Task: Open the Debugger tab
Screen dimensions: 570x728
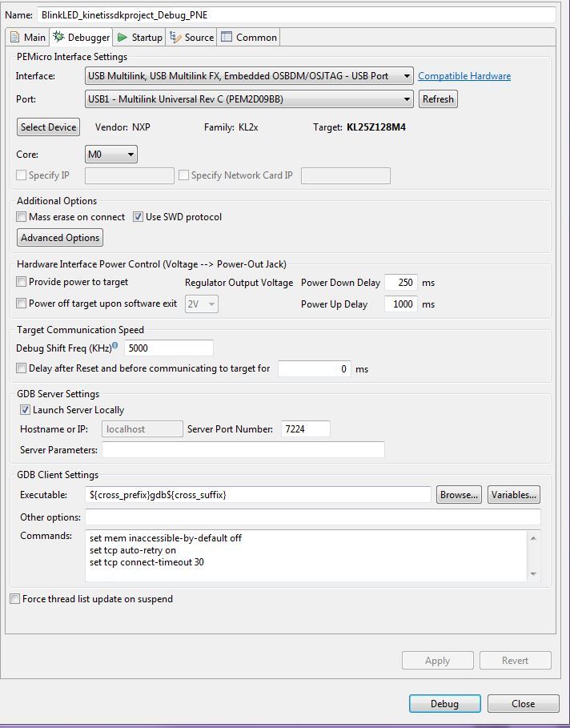Action: pyautogui.click(x=81, y=37)
